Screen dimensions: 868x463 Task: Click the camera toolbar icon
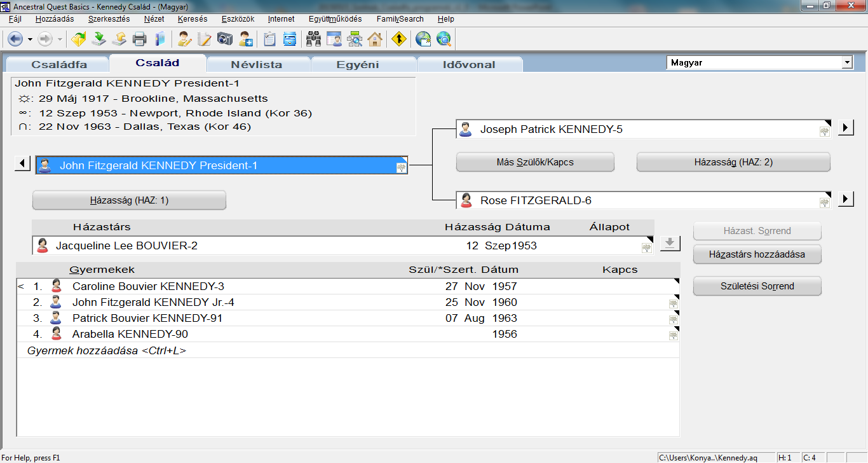click(x=225, y=39)
